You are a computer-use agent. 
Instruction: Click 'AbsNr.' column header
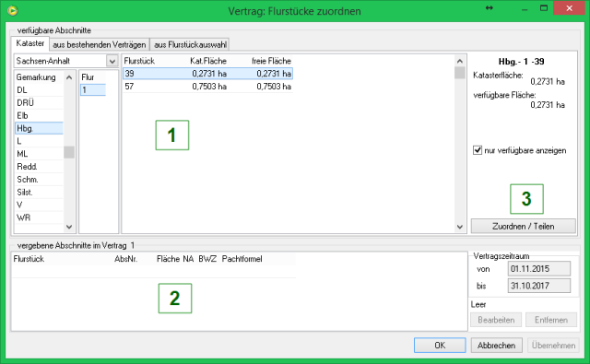(x=126, y=259)
